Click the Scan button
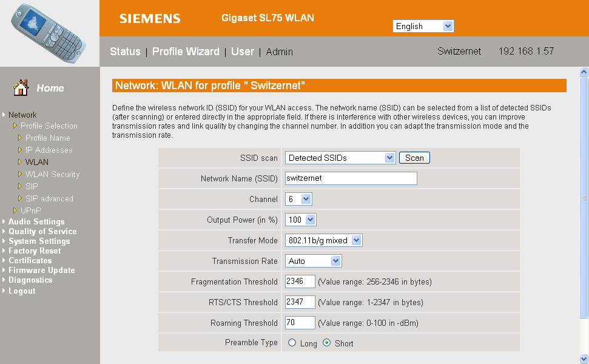Screen dimensions: 589x364 414,158
